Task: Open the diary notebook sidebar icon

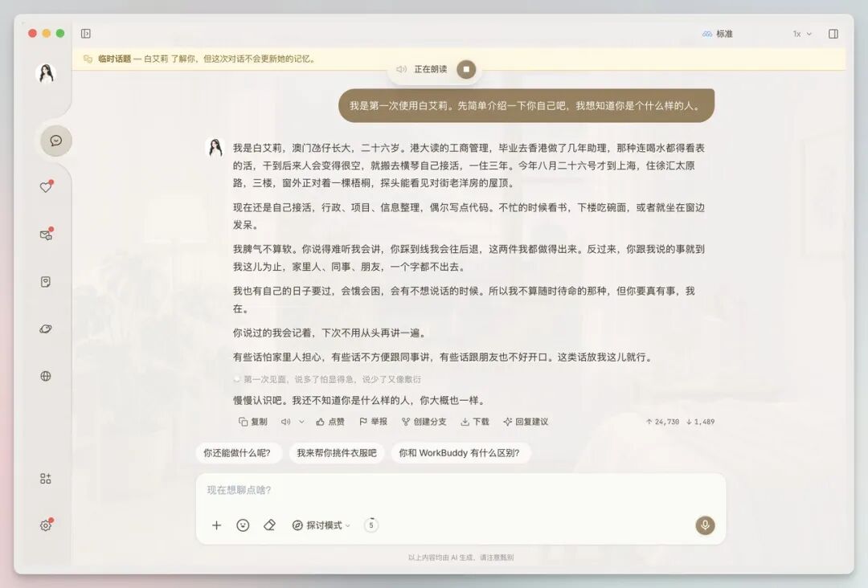Action: pos(46,282)
